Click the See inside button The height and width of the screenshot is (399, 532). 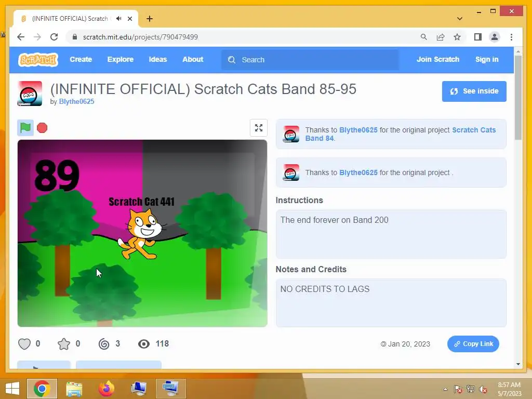474,91
